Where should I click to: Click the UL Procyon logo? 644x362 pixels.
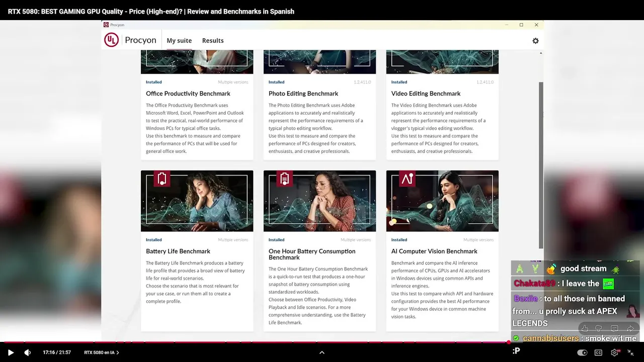click(130, 40)
